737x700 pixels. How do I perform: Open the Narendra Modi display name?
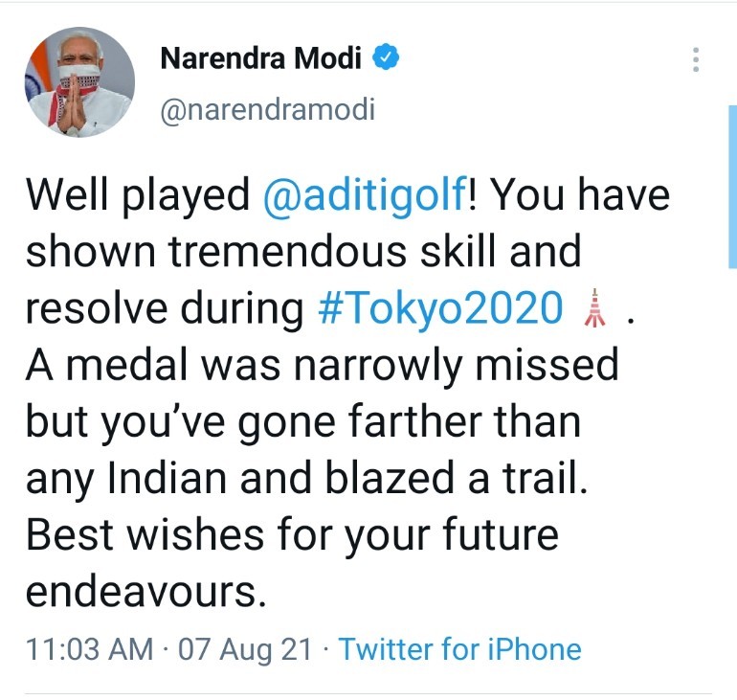tap(260, 59)
